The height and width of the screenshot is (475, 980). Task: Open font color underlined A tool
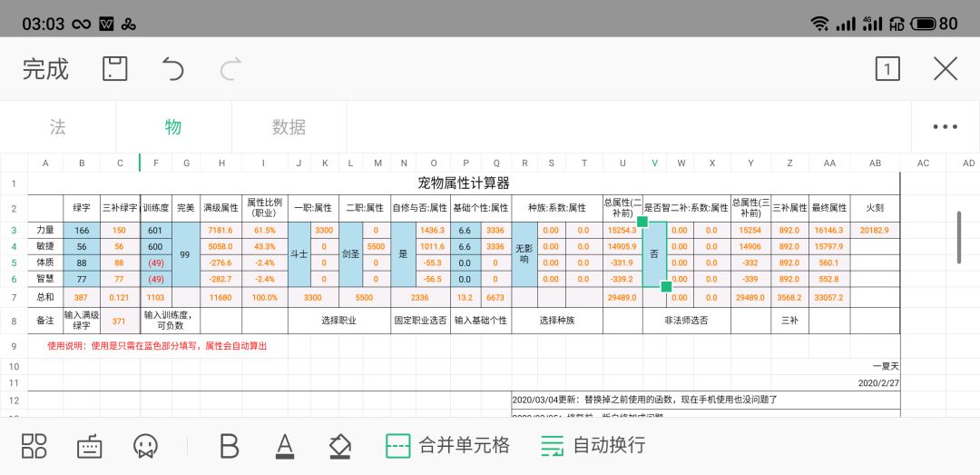(285, 447)
